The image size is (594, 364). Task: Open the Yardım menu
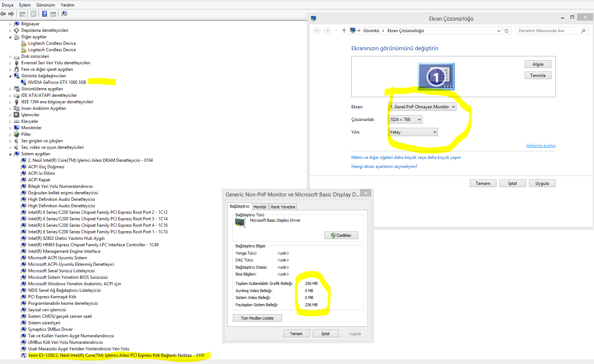pos(68,5)
